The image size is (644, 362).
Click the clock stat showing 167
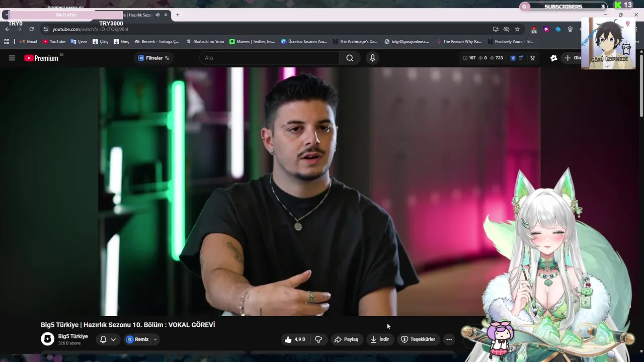pyautogui.click(x=468, y=58)
